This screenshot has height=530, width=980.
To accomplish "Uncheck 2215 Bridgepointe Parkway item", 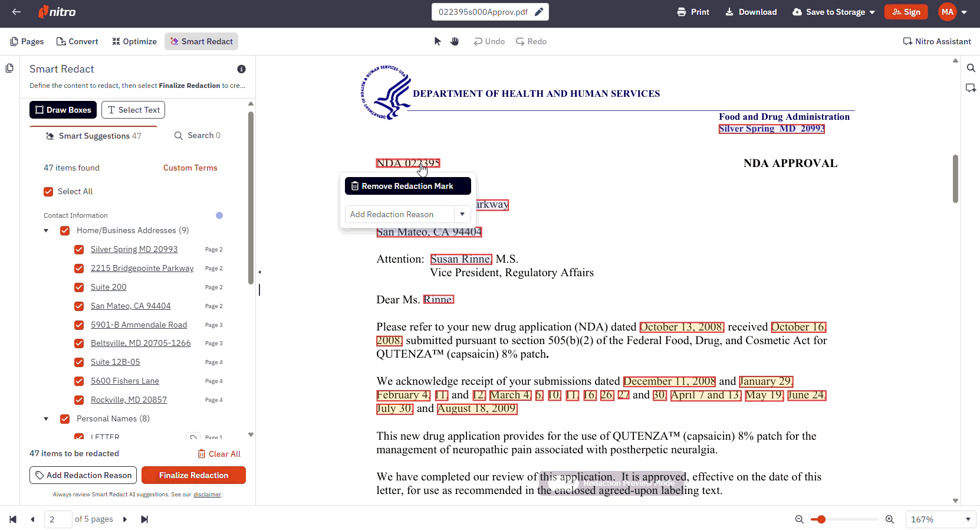I will [x=79, y=269].
